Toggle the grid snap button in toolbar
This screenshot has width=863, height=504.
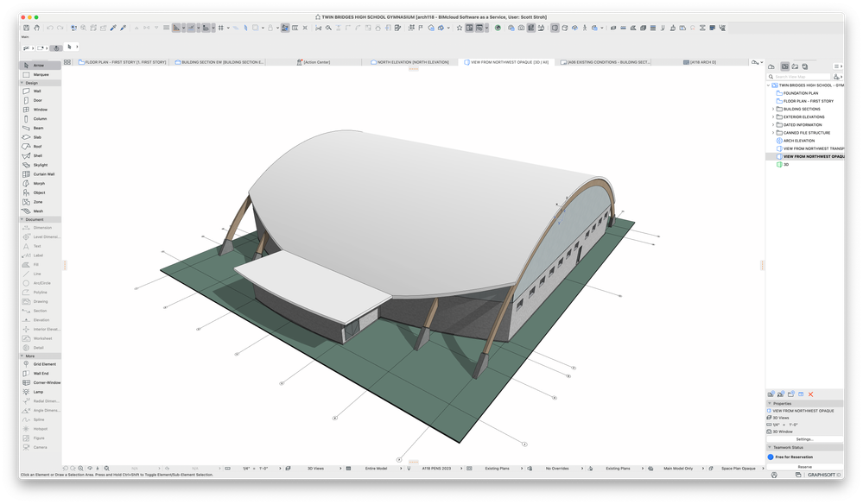221,28
